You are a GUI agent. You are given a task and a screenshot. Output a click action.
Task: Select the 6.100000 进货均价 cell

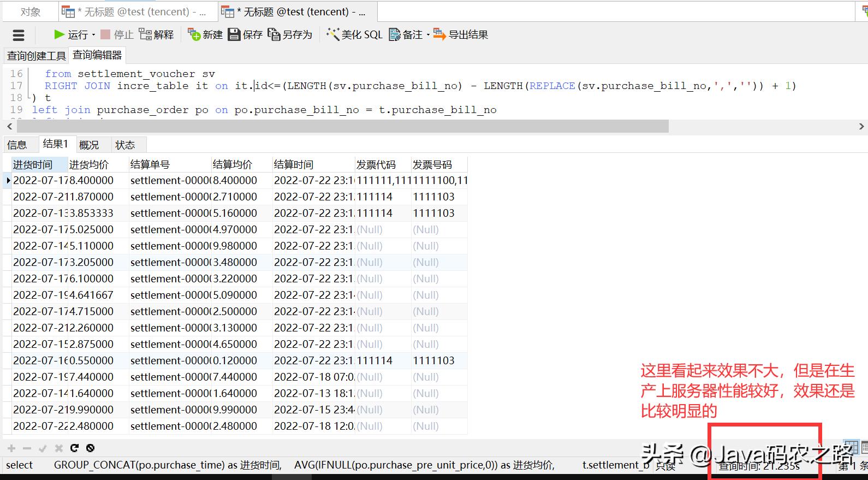coord(98,278)
